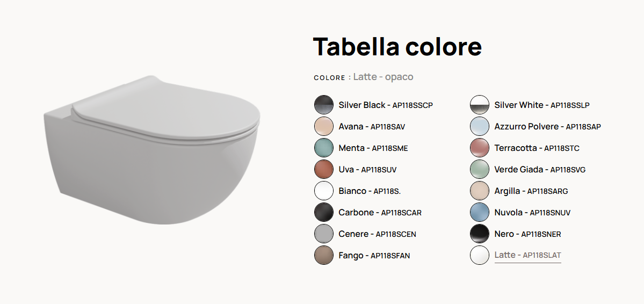Pick the Fango brown swatch
This screenshot has height=304, width=644.
pyautogui.click(x=324, y=255)
